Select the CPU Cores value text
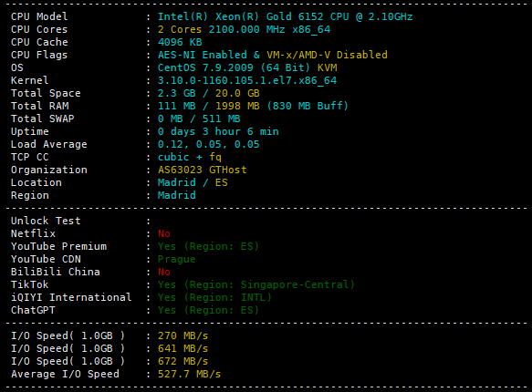Screen dimensions: 532x392 click(x=244, y=29)
